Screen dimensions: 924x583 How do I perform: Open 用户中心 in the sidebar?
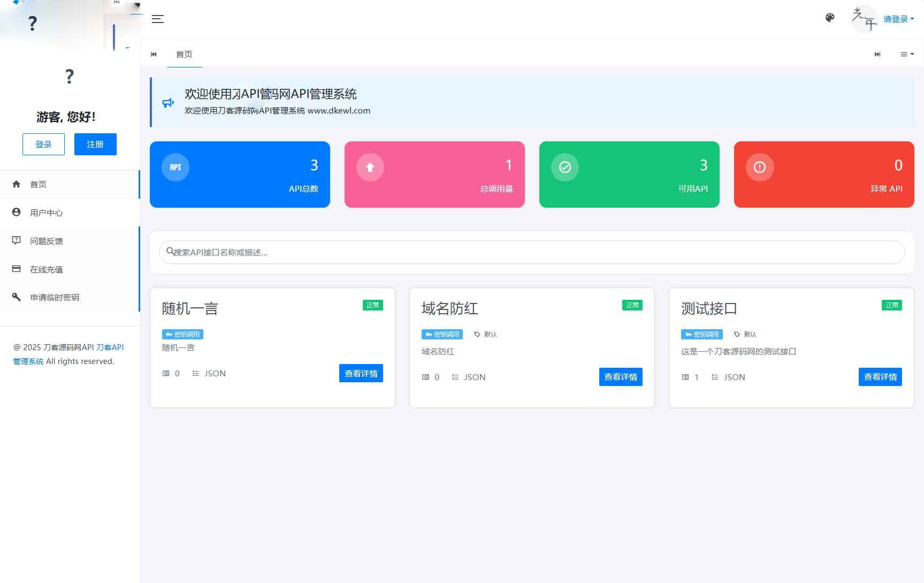pos(46,213)
